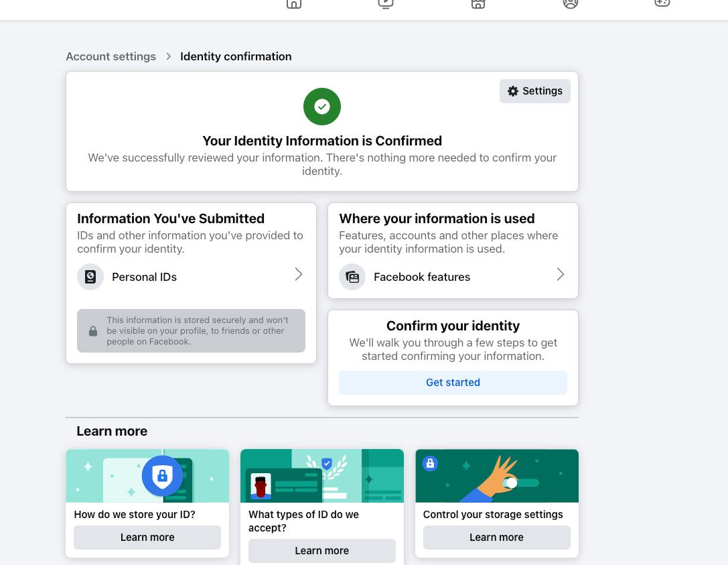The width and height of the screenshot is (728, 565).
Task: Click the Personal IDs badge icon
Action: pos(90,277)
